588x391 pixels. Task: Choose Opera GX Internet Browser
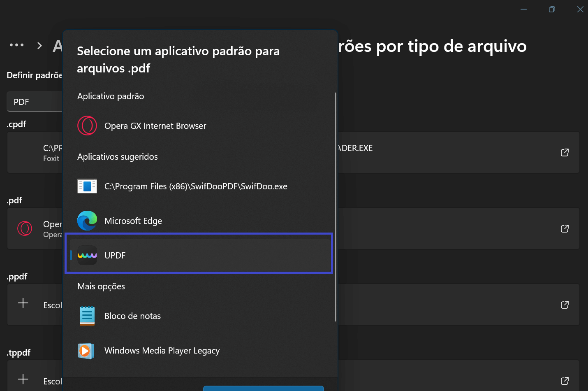tap(200, 126)
